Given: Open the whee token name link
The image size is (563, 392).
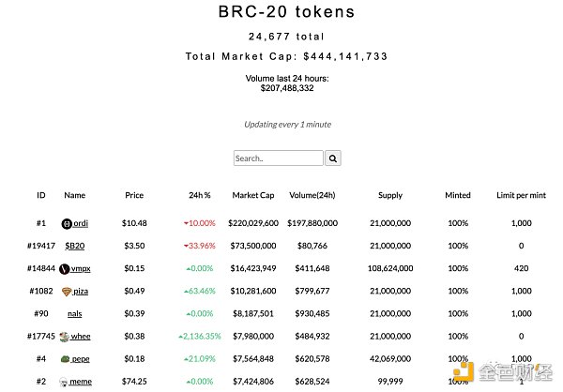Looking at the screenshot, I should coord(81,336).
